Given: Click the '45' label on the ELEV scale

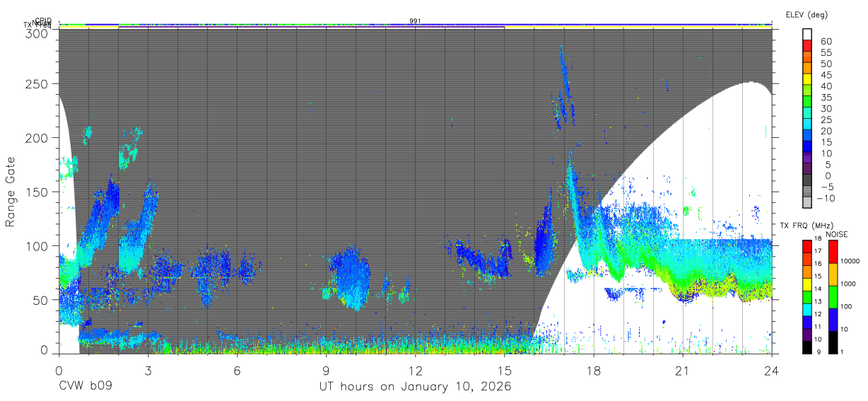Looking at the screenshot, I should (826, 75).
